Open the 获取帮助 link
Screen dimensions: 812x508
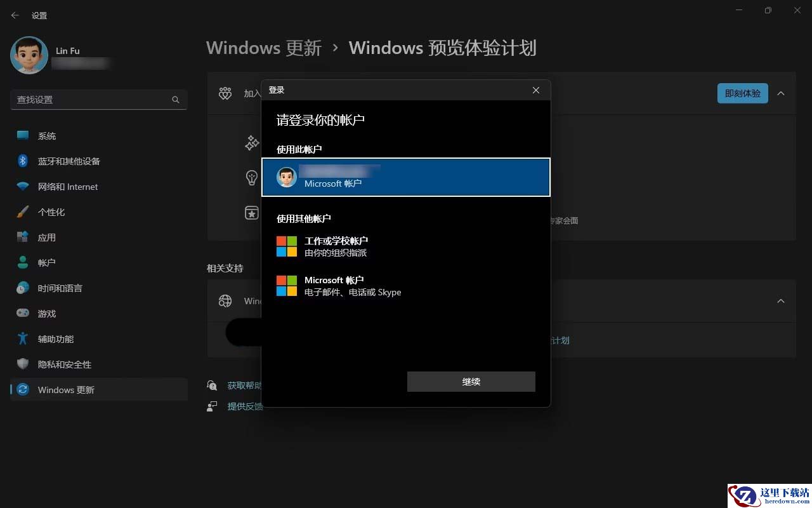(x=244, y=385)
